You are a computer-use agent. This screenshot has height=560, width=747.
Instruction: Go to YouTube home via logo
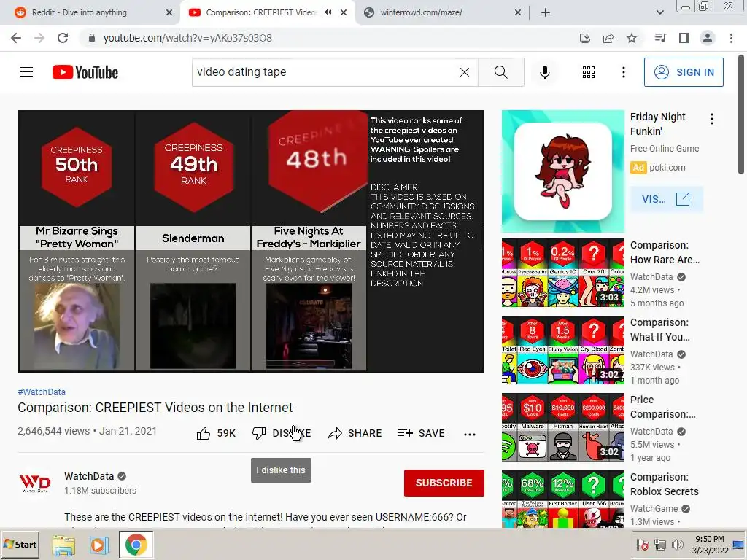click(x=85, y=72)
